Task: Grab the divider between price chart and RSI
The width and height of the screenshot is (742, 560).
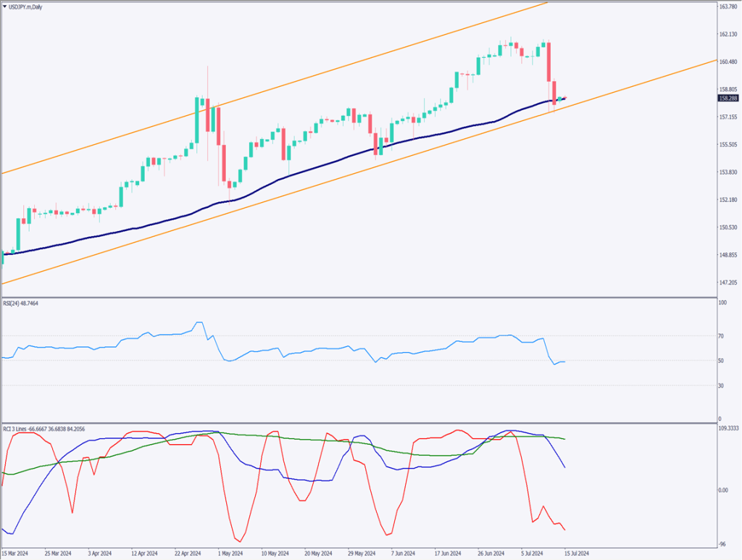Action: tap(355, 297)
